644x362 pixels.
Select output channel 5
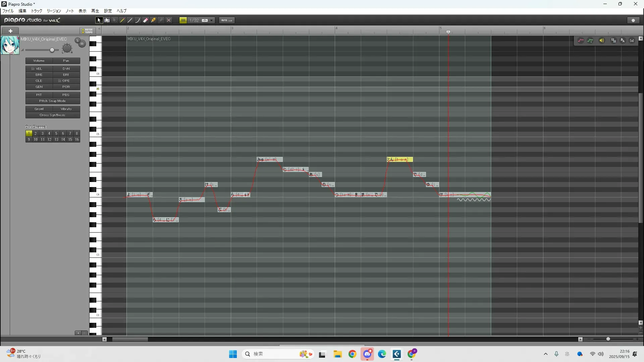pos(56,133)
